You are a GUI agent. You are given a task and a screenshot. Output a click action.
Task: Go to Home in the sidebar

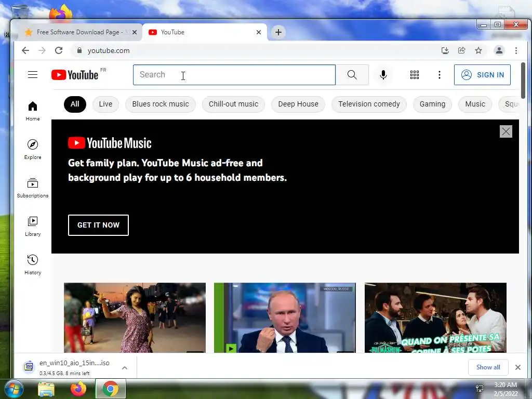33,111
